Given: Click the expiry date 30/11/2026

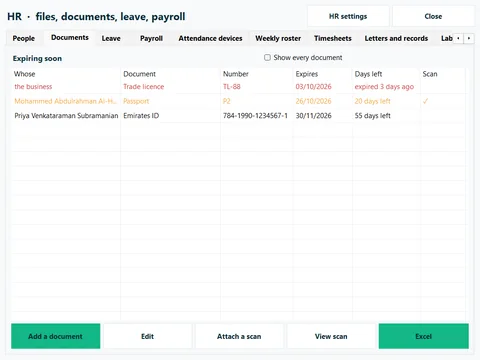Looking at the screenshot, I should (x=313, y=116).
